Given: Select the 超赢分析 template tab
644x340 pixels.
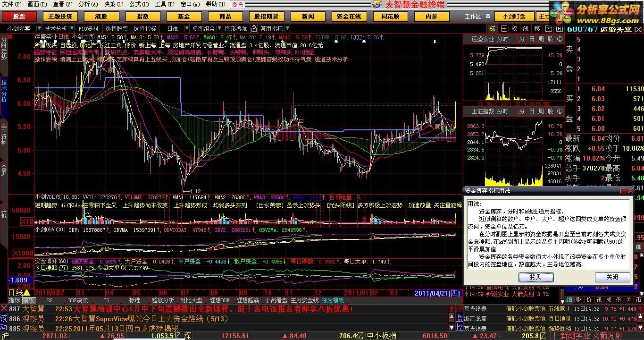Looking at the screenshot, I should [x=163, y=300].
